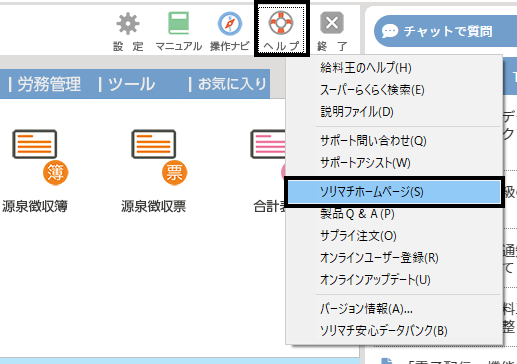Image resolution: width=517 pixels, height=364 pixels.
Task: Click the ヘルプ lifebuoy icon
Action: tap(281, 23)
